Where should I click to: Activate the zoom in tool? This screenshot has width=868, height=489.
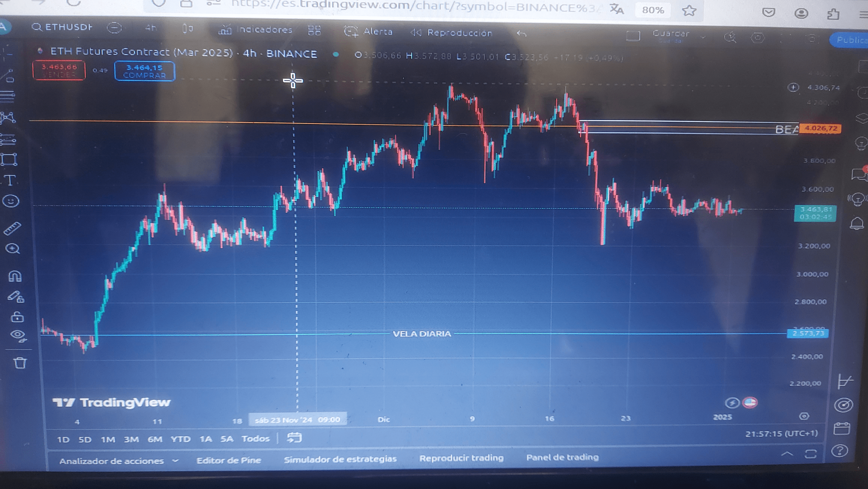tap(13, 249)
